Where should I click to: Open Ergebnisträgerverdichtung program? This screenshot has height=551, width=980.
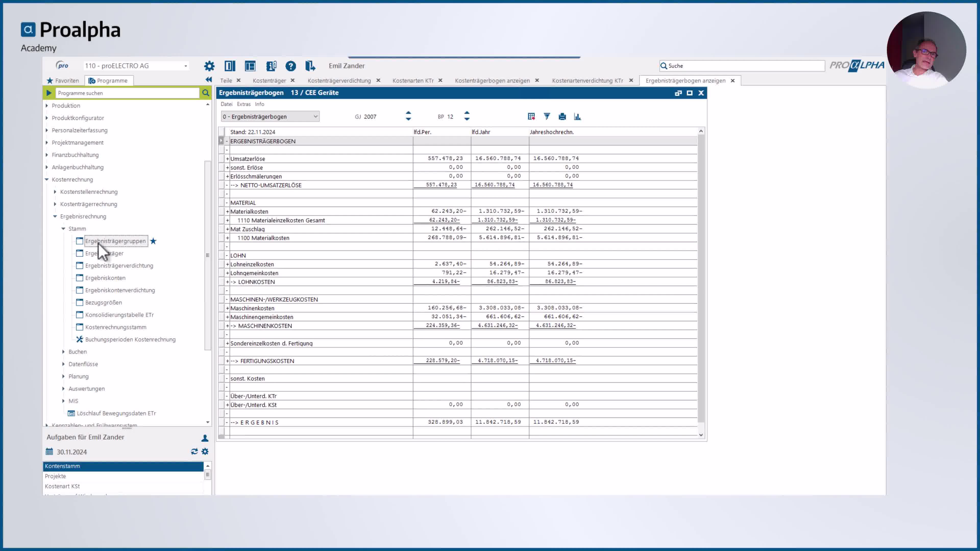(119, 266)
